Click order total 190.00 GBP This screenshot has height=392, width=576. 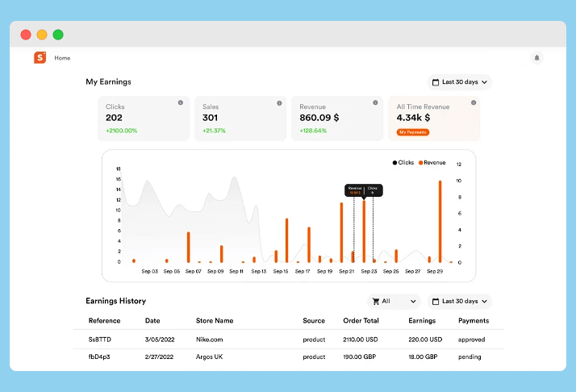tap(360, 357)
